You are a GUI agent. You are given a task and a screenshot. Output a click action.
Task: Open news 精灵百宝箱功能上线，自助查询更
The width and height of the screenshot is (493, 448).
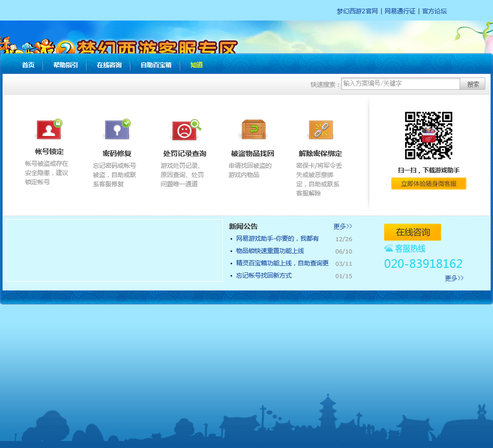[x=282, y=263]
